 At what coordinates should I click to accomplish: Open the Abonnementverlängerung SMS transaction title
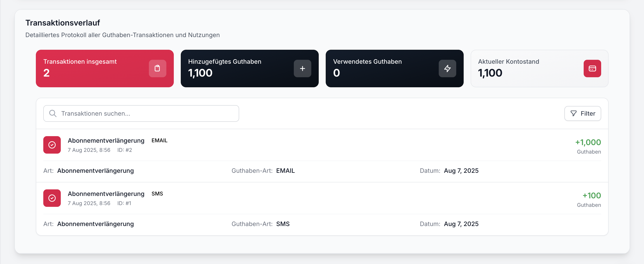click(106, 194)
